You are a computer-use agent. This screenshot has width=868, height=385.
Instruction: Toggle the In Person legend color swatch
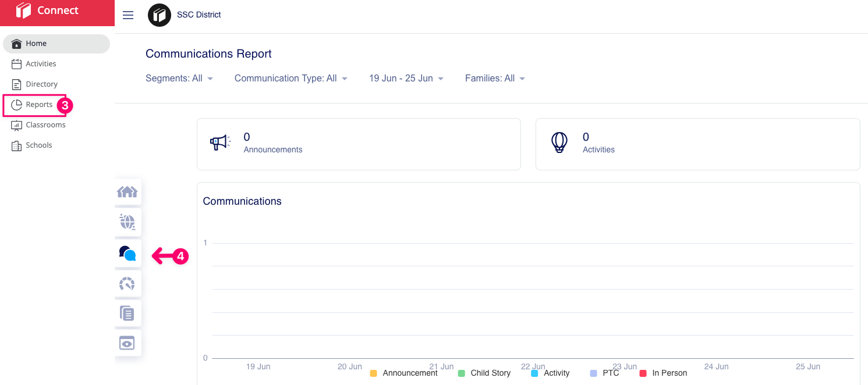(x=643, y=373)
